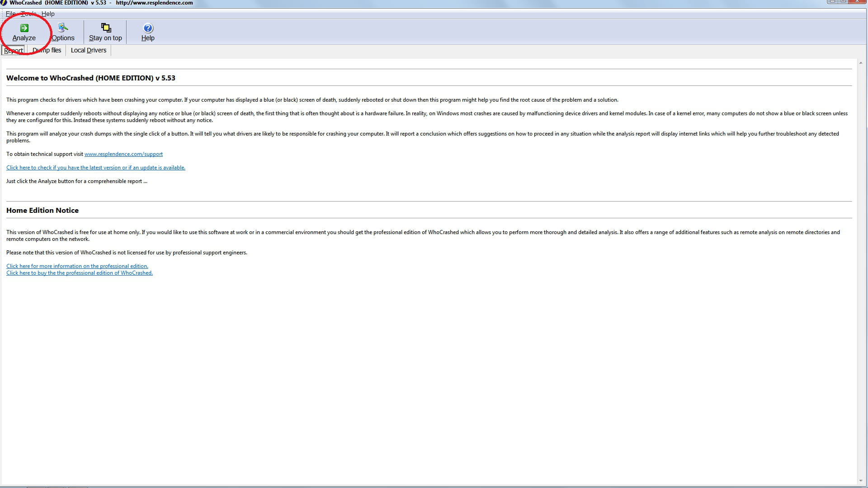Open the www.resplendence.com/support link
Image resolution: width=868 pixels, height=488 pixels.
pyautogui.click(x=123, y=154)
